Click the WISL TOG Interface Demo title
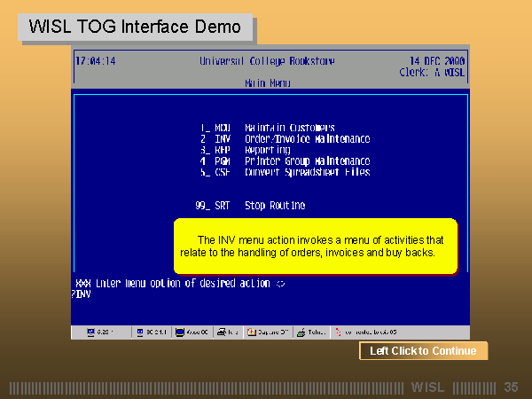Screen dimensions: 532x399 point(135,27)
